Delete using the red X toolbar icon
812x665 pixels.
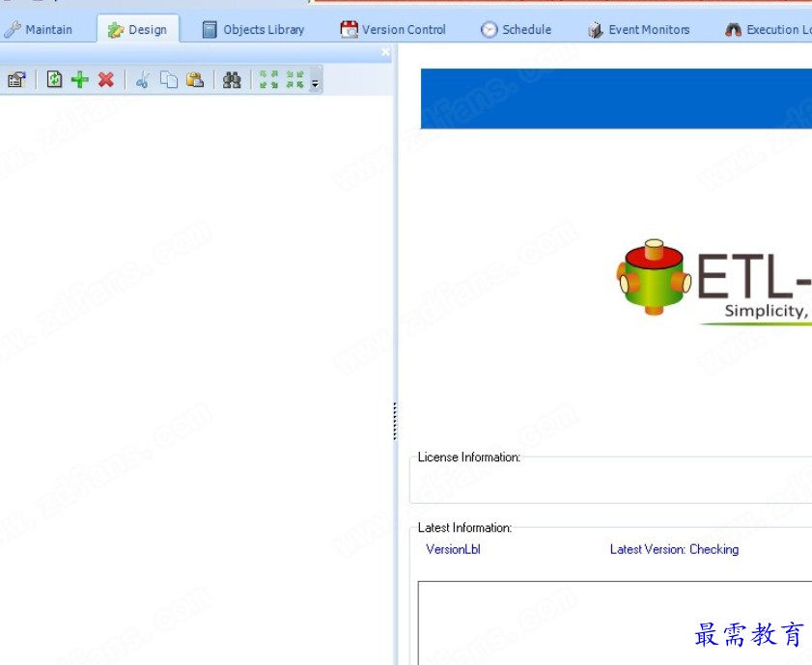coord(105,80)
